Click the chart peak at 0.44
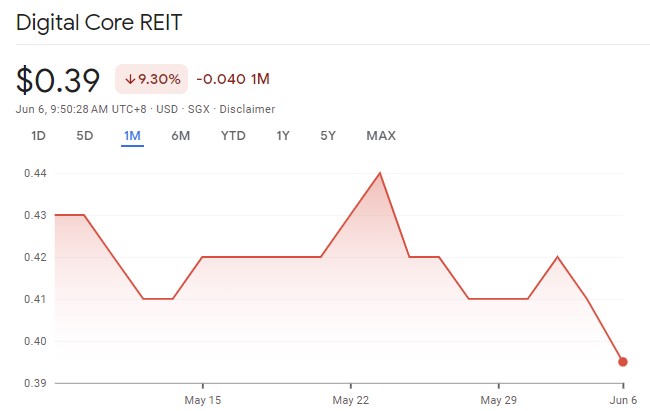Image resolution: width=650 pixels, height=411 pixels. (380, 173)
